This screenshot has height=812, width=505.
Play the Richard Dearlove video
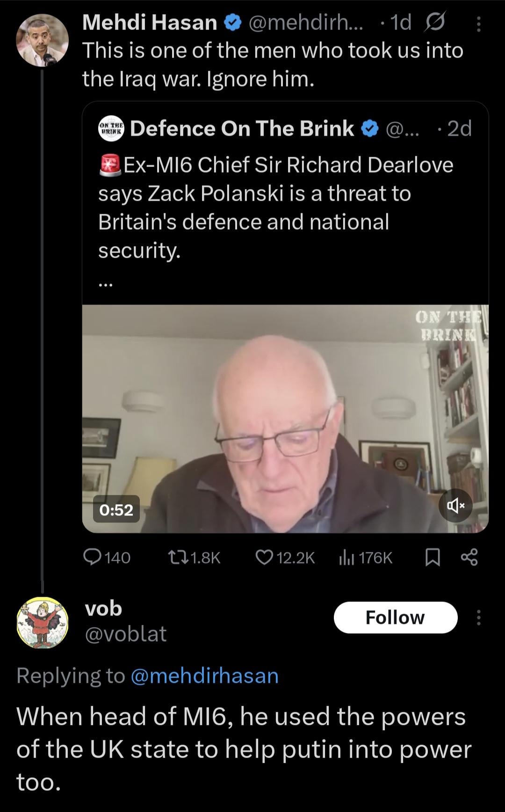pyautogui.click(x=285, y=419)
